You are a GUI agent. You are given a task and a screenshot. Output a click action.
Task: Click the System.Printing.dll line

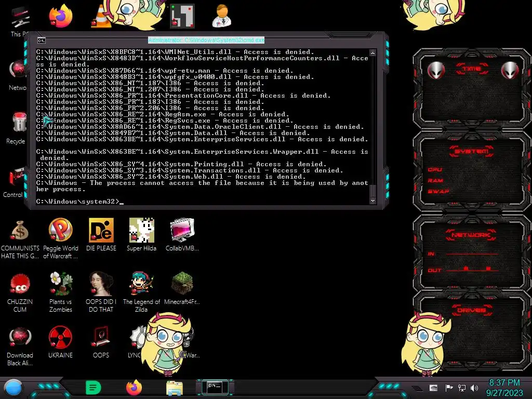[x=181, y=164]
